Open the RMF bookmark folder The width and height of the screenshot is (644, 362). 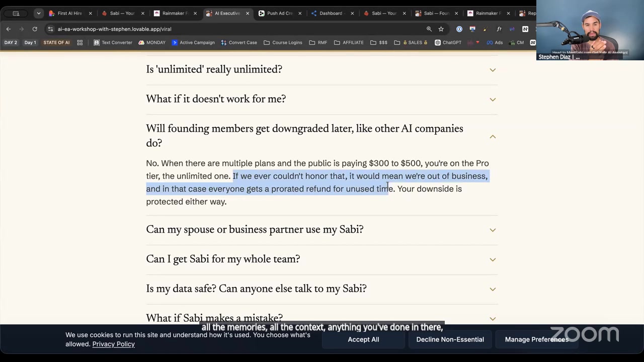(318, 43)
